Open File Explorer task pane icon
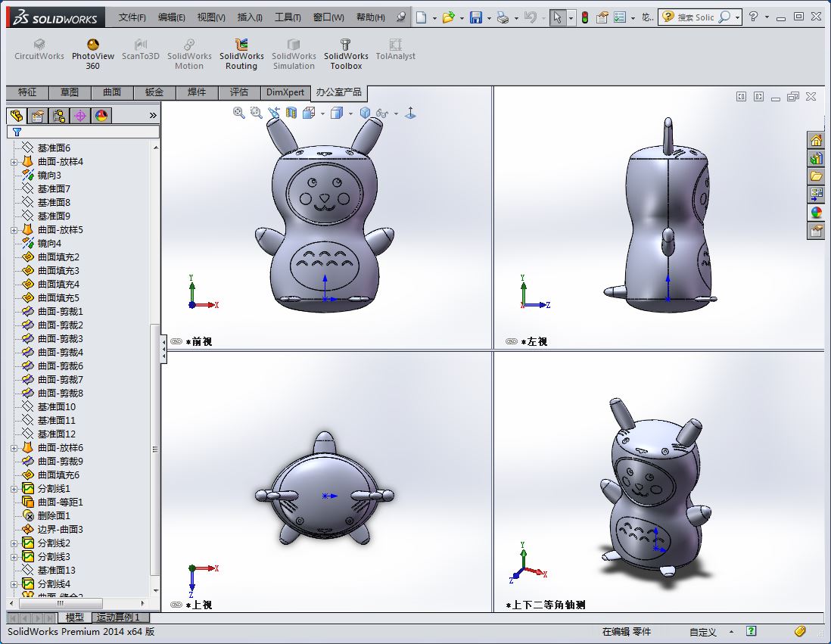831x644 pixels. (816, 176)
